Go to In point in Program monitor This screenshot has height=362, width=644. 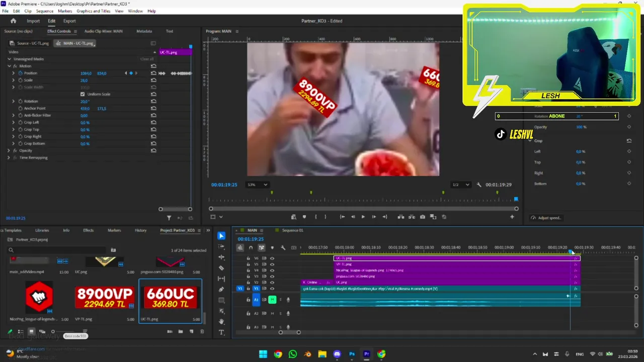coord(342,217)
